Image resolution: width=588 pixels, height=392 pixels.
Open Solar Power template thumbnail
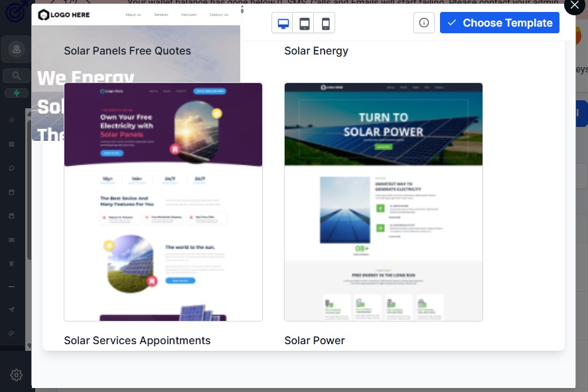pos(383,202)
